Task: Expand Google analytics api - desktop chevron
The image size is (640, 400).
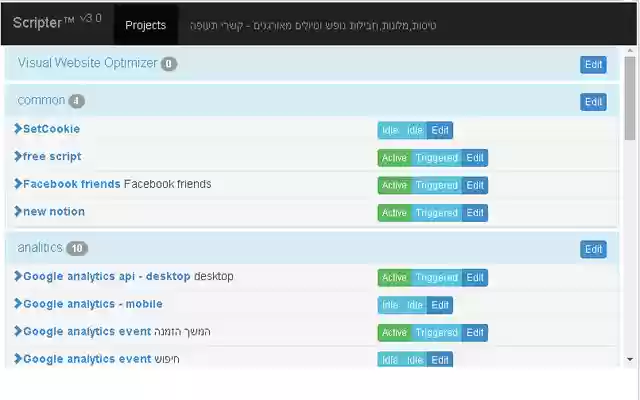Action: tap(18, 276)
